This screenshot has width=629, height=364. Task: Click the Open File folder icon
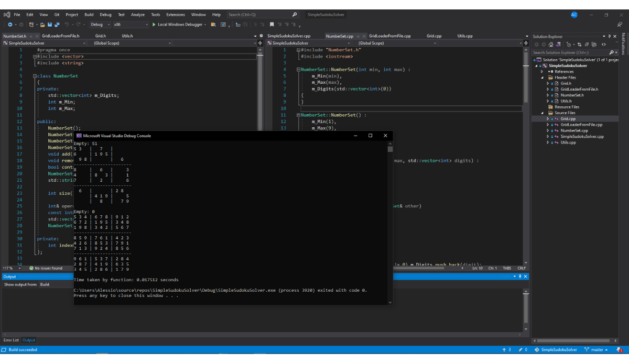[42, 25]
